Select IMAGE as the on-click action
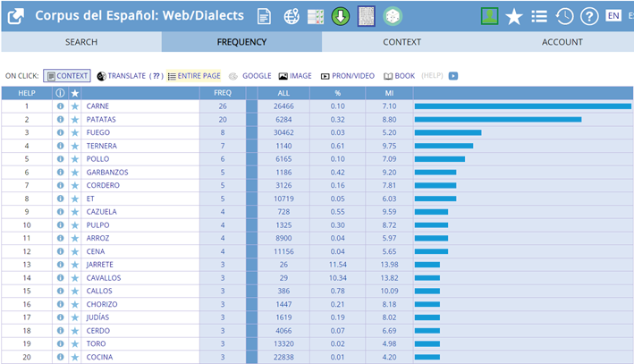This screenshot has width=634, height=364. click(295, 76)
